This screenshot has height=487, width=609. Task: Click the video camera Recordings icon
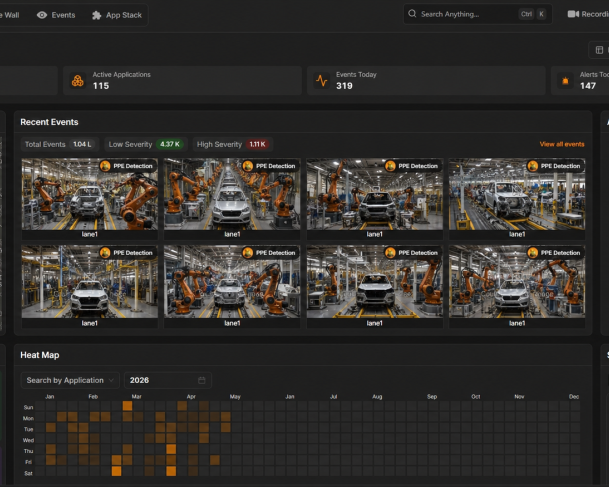coord(573,14)
